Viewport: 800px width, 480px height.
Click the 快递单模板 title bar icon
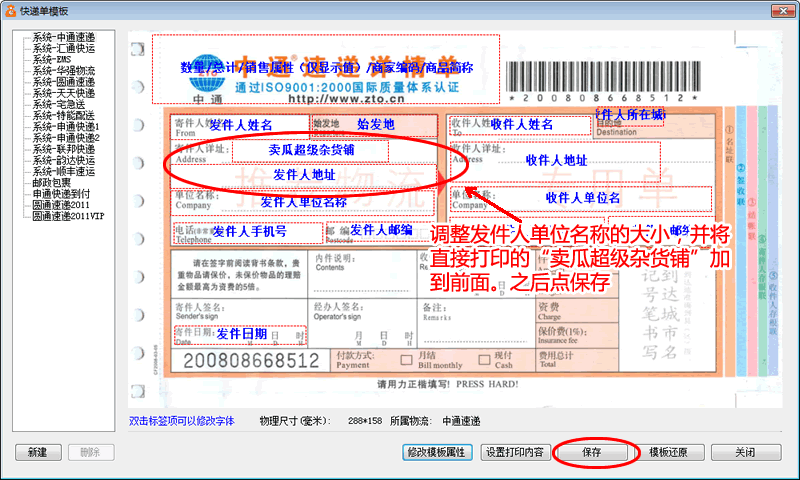10,11
